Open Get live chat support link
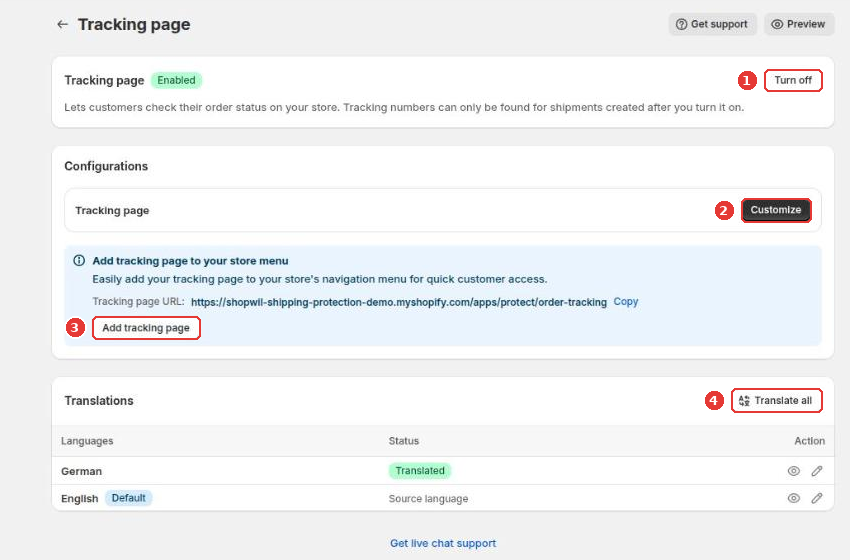This screenshot has width=850, height=560. [443, 543]
